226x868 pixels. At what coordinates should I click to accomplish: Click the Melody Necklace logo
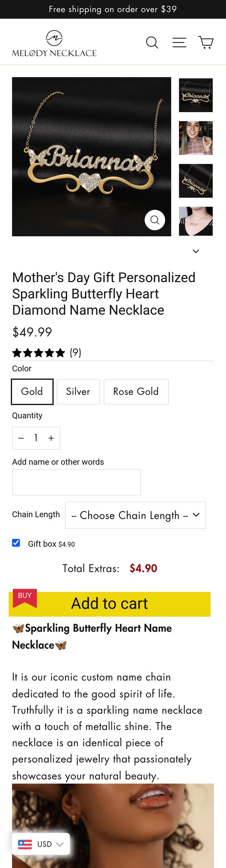(54, 43)
